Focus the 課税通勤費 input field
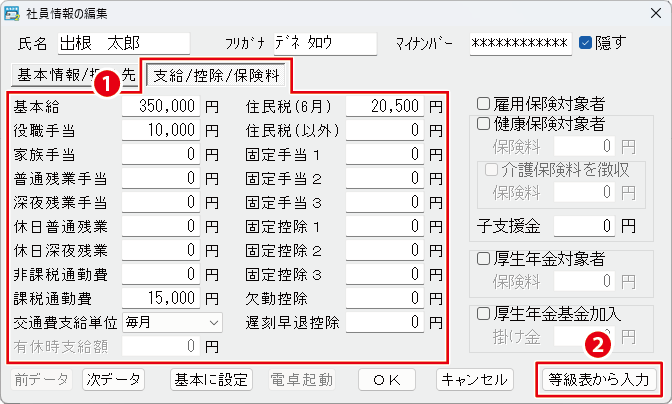Screen dimensions: 672x404 160,299
